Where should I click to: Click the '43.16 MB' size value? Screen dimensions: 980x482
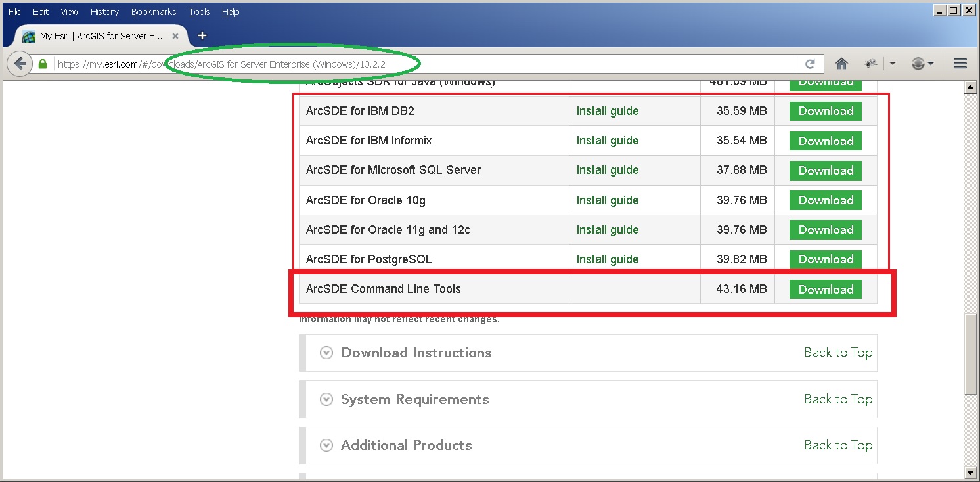742,289
